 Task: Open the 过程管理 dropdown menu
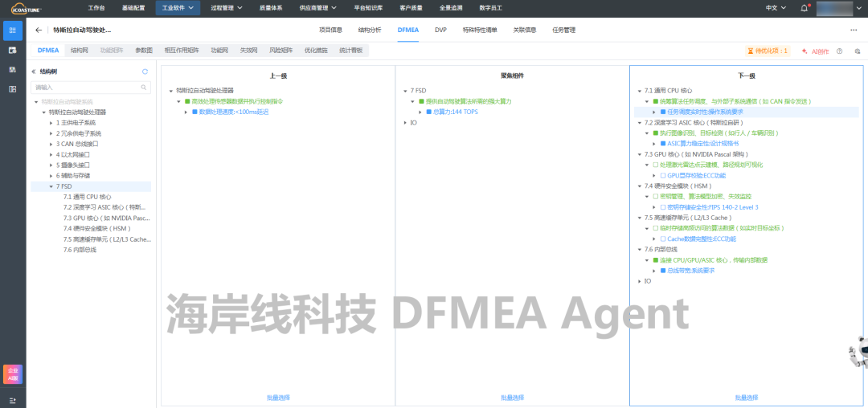227,8
